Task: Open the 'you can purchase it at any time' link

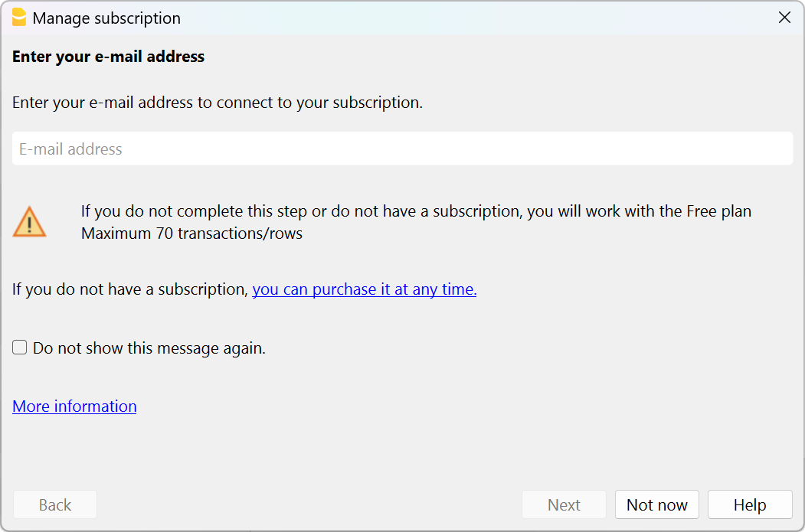Action: click(364, 289)
